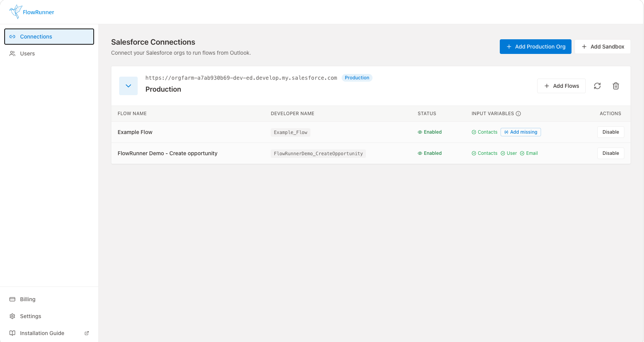Click the Example_Flow developer name

point(290,132)
